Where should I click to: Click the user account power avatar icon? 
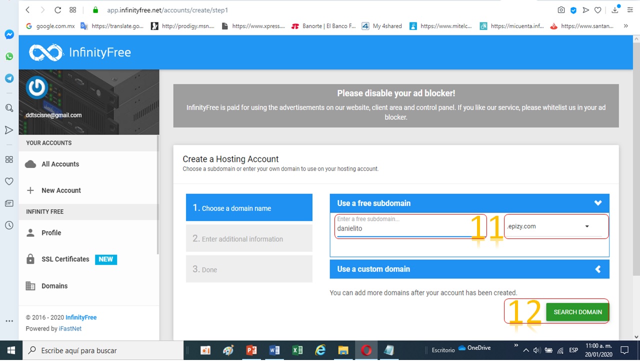coord(36,88)
